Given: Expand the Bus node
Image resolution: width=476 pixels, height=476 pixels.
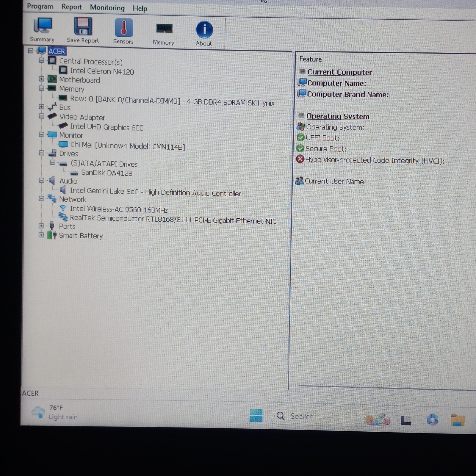Looking at the screenshot, I should tap(41, 107).
